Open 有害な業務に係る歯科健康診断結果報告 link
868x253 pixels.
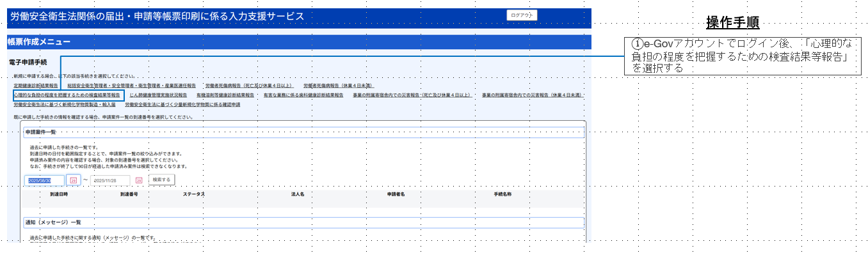tap(303, 95)
